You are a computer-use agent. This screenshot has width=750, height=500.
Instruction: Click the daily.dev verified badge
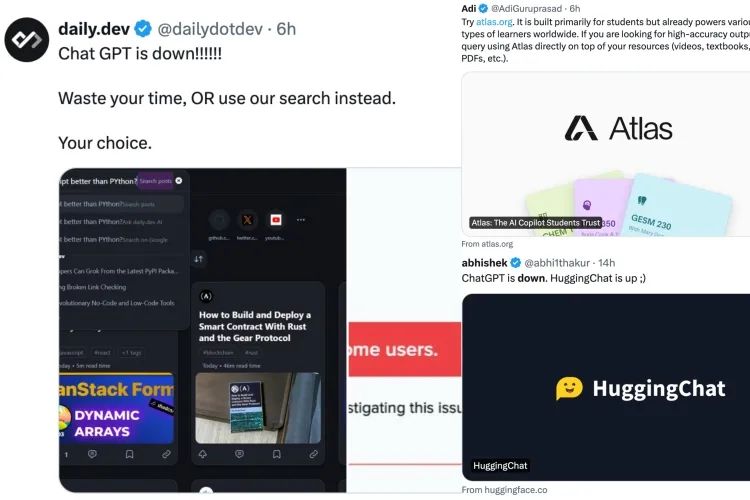point(143,29)
